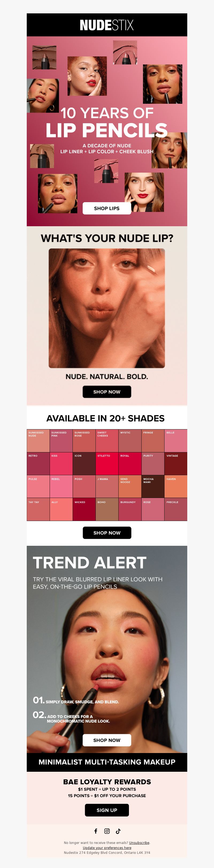Click Update your preferences here link

(x=107, y=847)
